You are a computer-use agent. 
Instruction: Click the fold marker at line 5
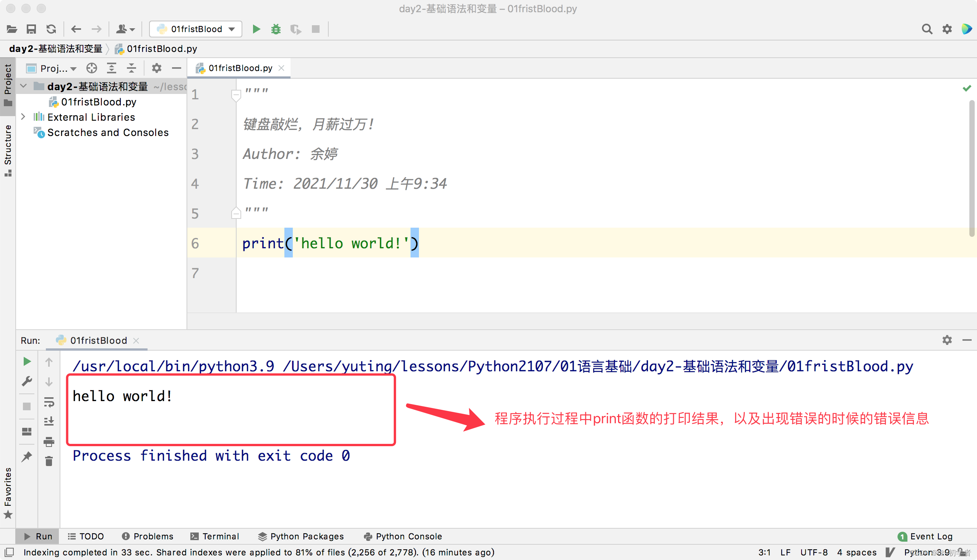pyautogui.click(x=236, y=213)
